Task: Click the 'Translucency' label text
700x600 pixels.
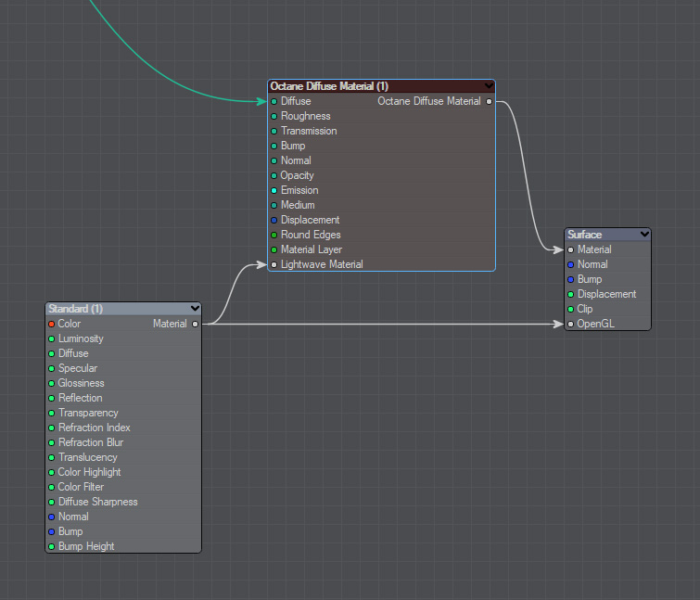Action: tap(88, 457)
